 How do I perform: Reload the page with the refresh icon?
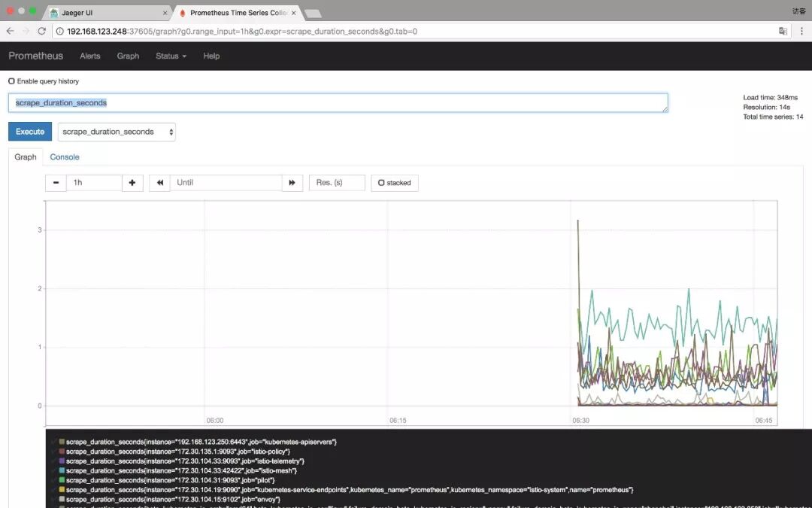(42, 31)
